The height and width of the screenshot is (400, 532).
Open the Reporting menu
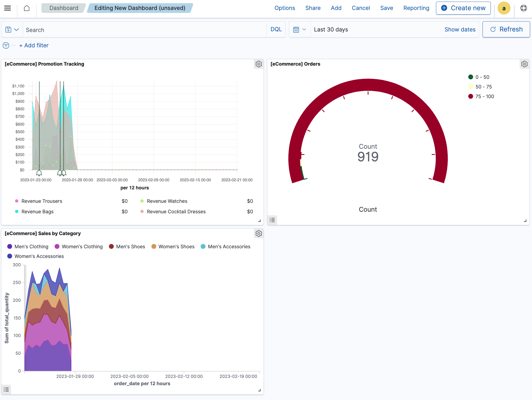[416, 8]
